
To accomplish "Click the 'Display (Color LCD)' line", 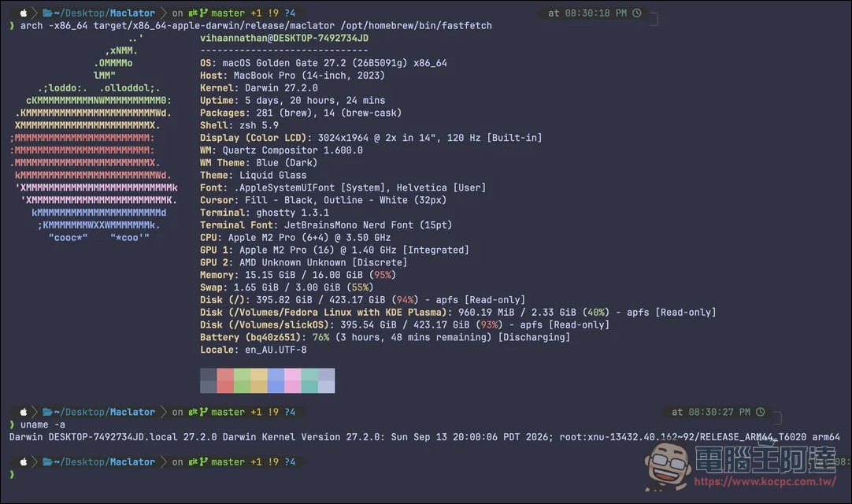I will 371,138.
